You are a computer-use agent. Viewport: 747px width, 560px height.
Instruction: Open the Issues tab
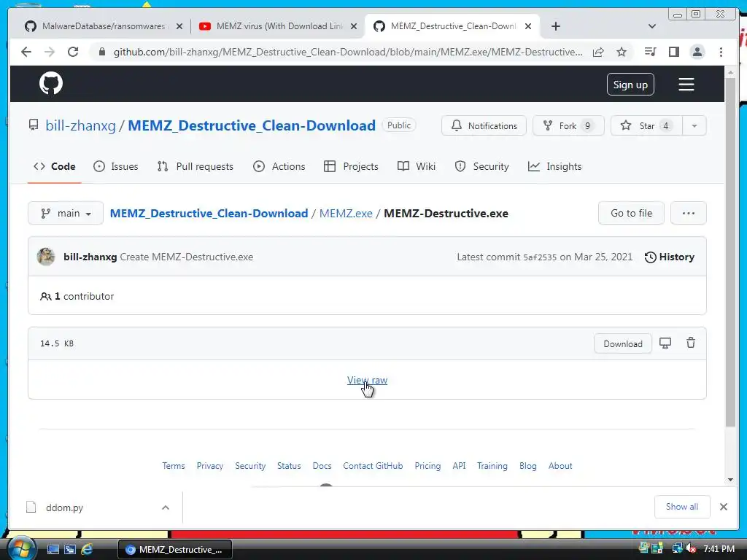116,166
